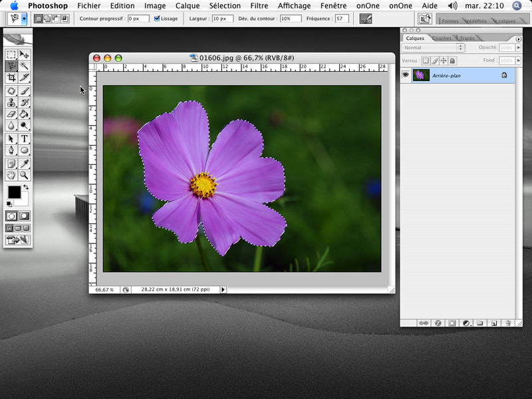Viewport: 532px width, 399px height.
Task: Select the Patch healing tool
Action: [11, 91]
